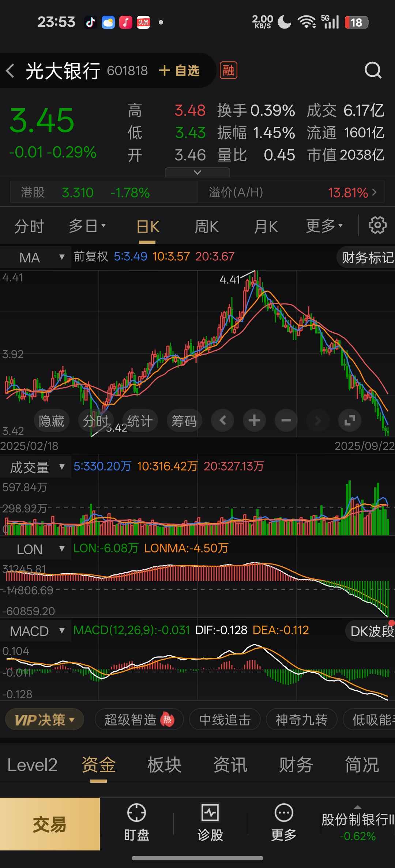Zoom in chart with plus icon

coord(255,420)
